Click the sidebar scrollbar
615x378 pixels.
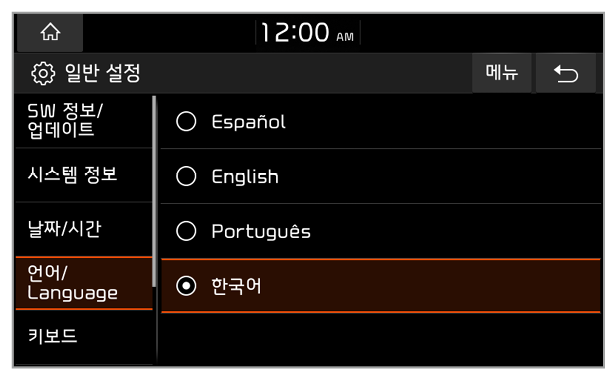pos(154,191)
